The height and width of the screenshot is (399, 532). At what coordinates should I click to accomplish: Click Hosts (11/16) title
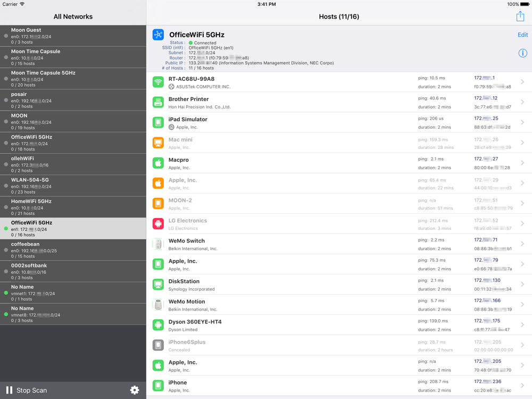tap(339, 16)
